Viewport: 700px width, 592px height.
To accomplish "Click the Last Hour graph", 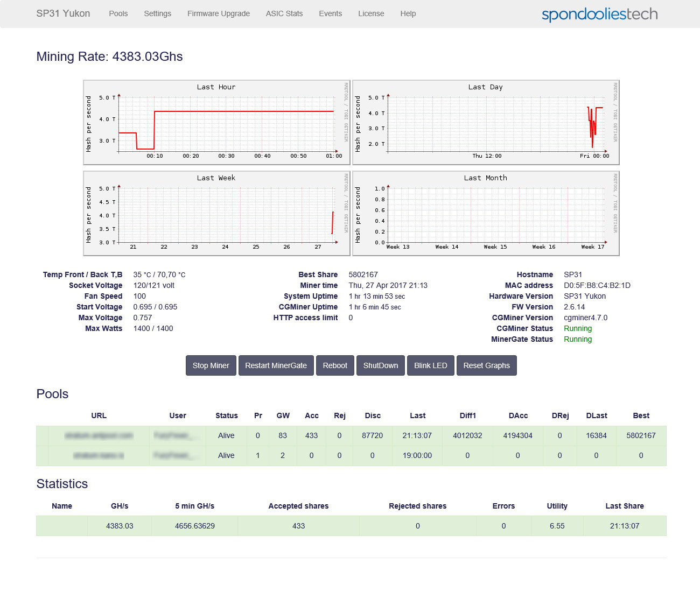I will 216,122.
